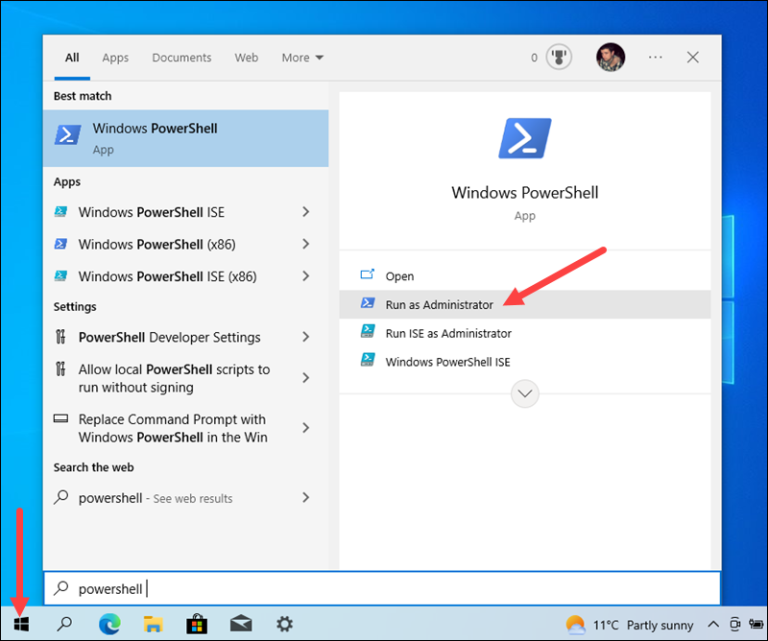Select the All tab
The height and width of the screenshot is (641, 768).
pyautogui.click(x=72, y=58)
